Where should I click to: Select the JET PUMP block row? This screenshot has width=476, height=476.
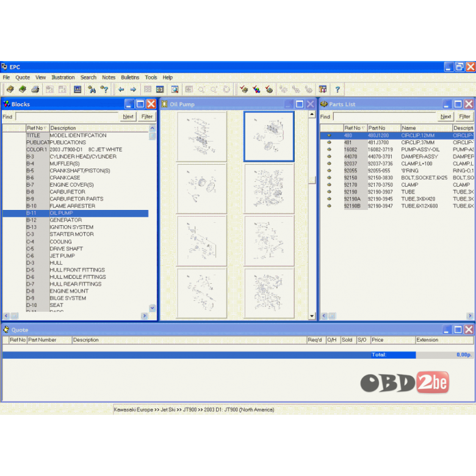[75, 256]
